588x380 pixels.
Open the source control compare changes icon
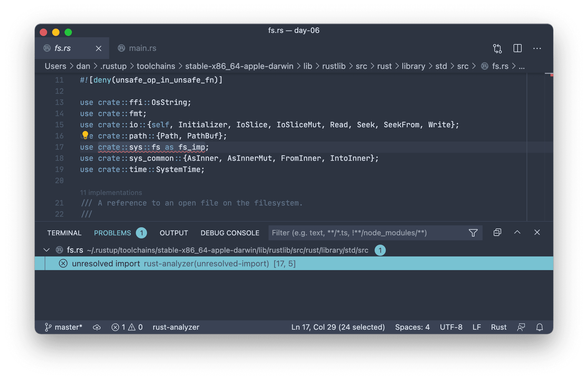tap(497, 48)
